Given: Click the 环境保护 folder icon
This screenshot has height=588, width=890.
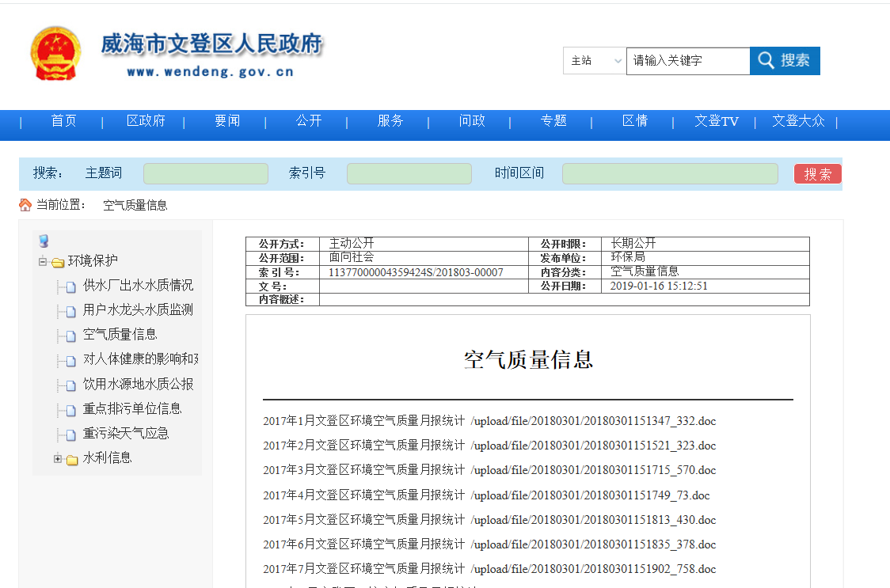Looking at the screenshot, I should tap(58, 262).
